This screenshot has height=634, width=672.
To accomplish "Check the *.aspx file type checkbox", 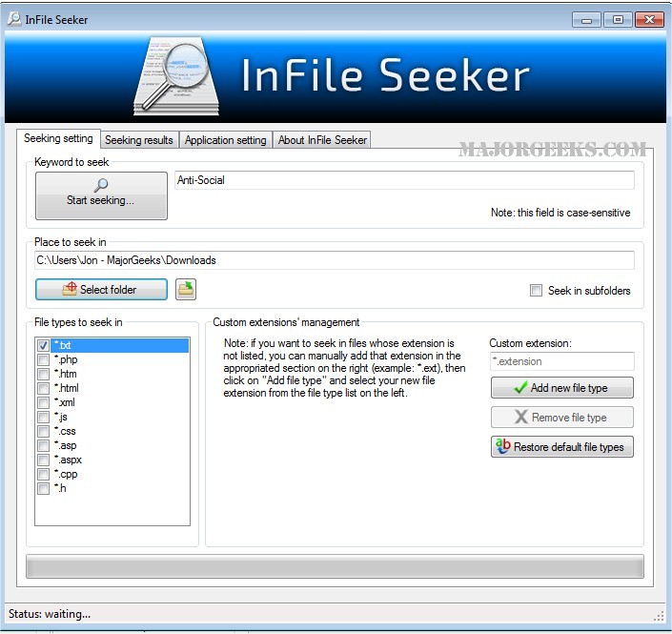I will tap(43, 460).
